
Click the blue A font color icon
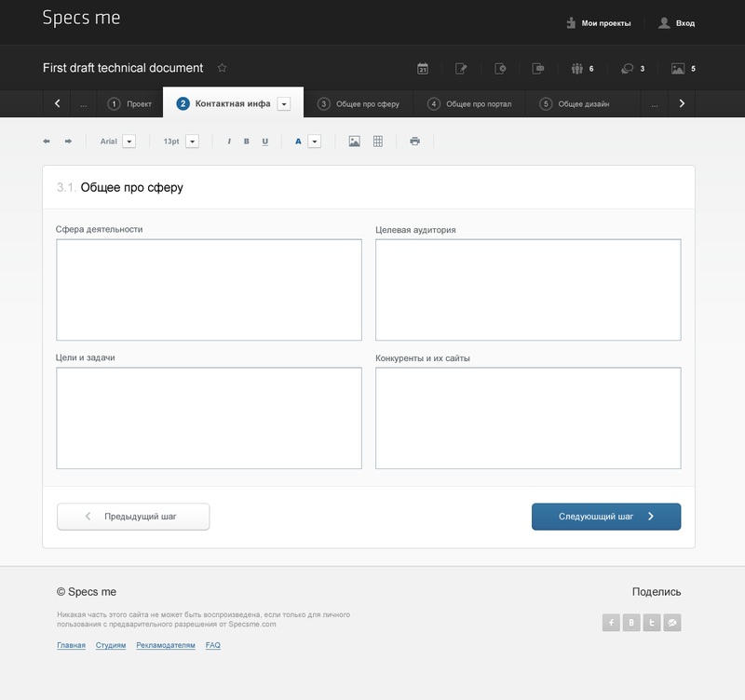coord(298,141)
